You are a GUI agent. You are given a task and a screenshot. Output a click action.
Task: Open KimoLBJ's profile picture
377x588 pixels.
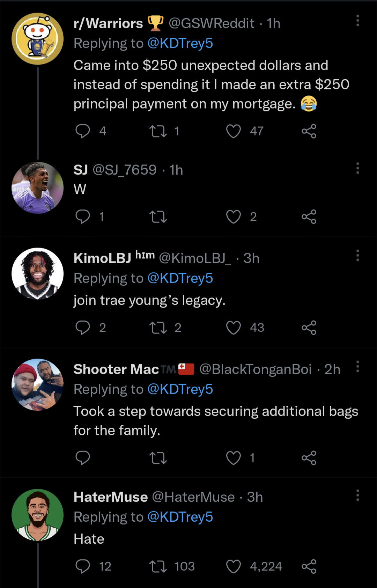point(37,274)
